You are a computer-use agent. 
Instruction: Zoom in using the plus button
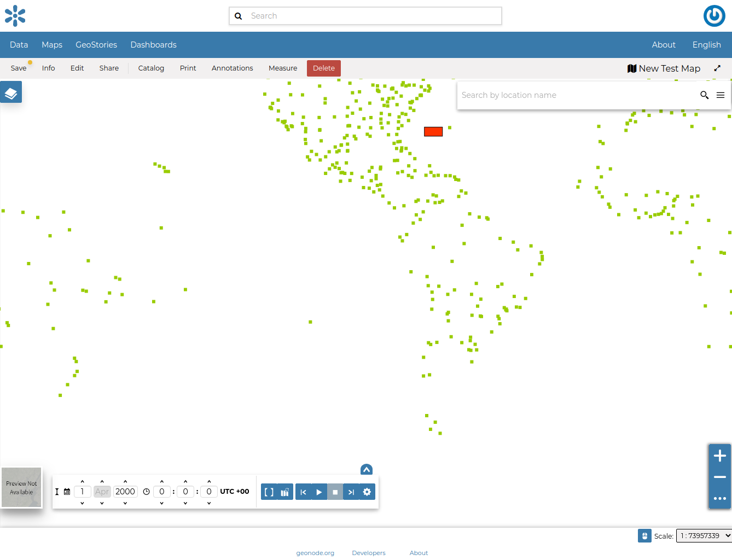(719, 456)
